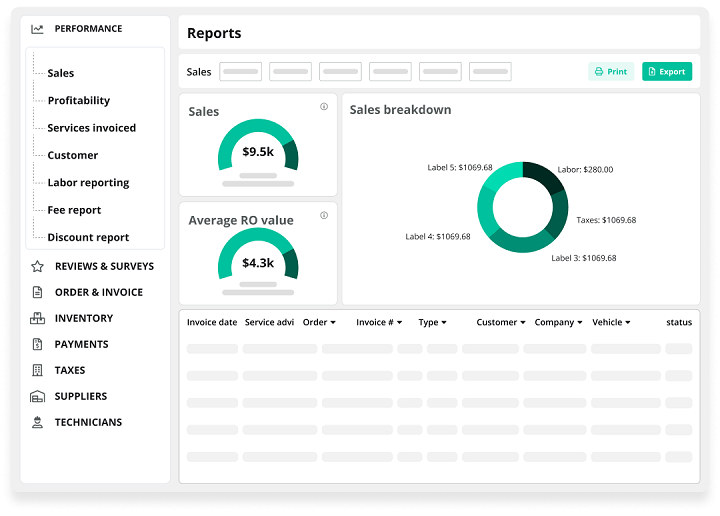Image resolution: width=720 pixels, height=516 pixels.
Task: Click the Taxes building icon
Action: [37, 371]
